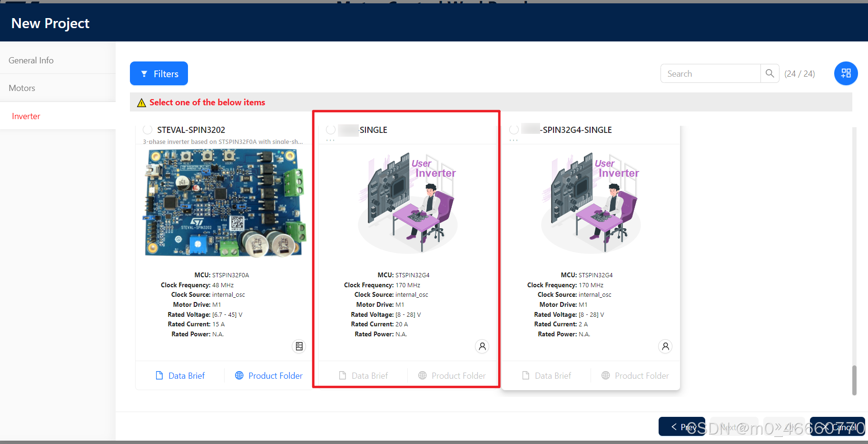
Task: Click Data Brief on SPIN32G4-SINGLE card
Action: (x=546, y=375)
